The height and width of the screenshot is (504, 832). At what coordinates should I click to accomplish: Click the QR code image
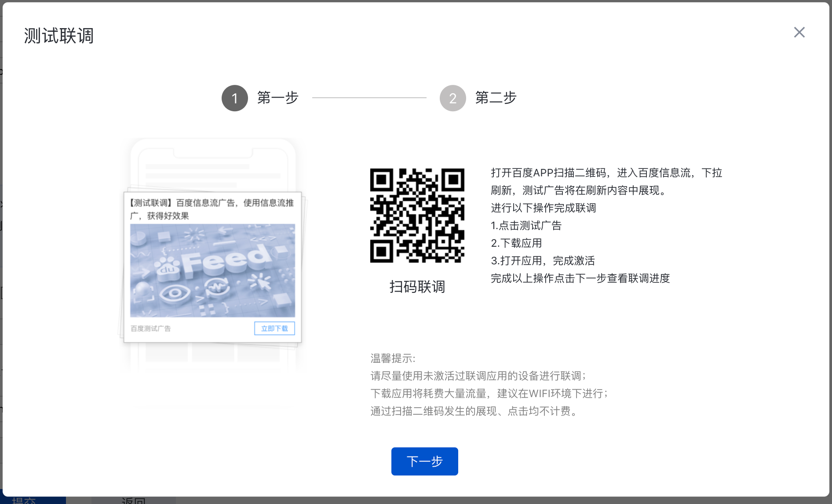coord(417,215)
